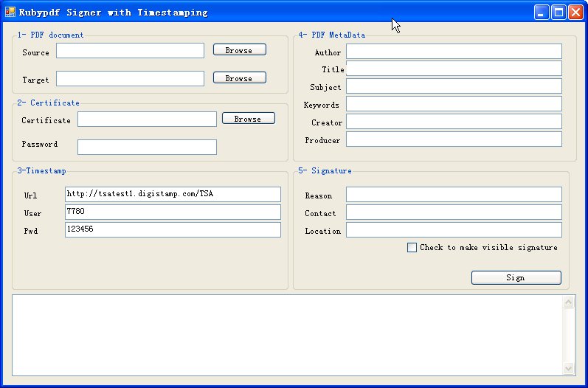Focus the Author metadata field
The height and width of the screenshot is (388, 588).
coord(454,52)
